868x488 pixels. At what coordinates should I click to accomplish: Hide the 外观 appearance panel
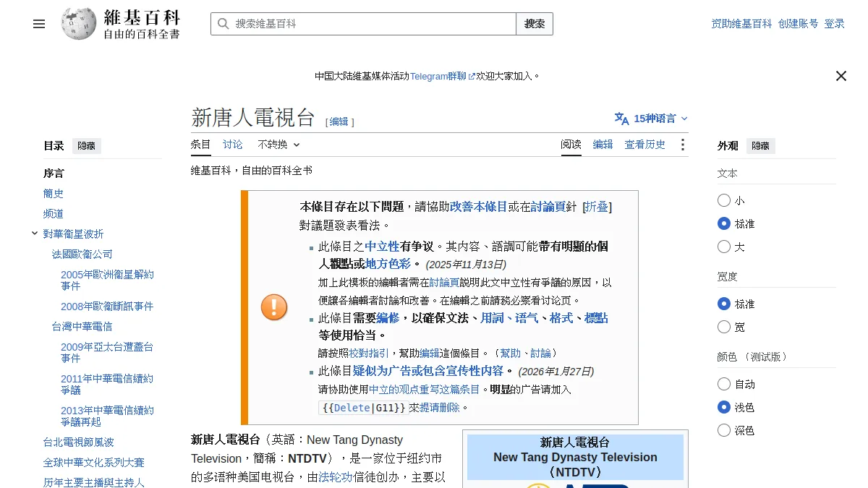click(760, 145)
